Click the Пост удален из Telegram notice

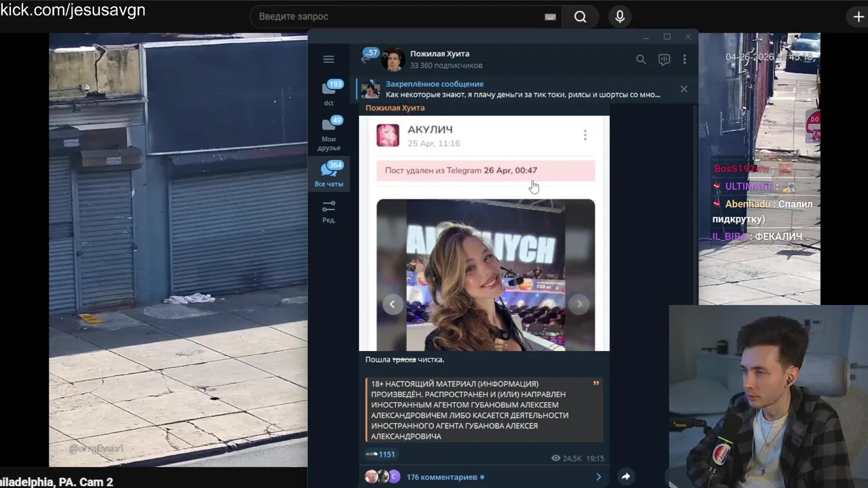pyautogui.click(x=486, y=171)
